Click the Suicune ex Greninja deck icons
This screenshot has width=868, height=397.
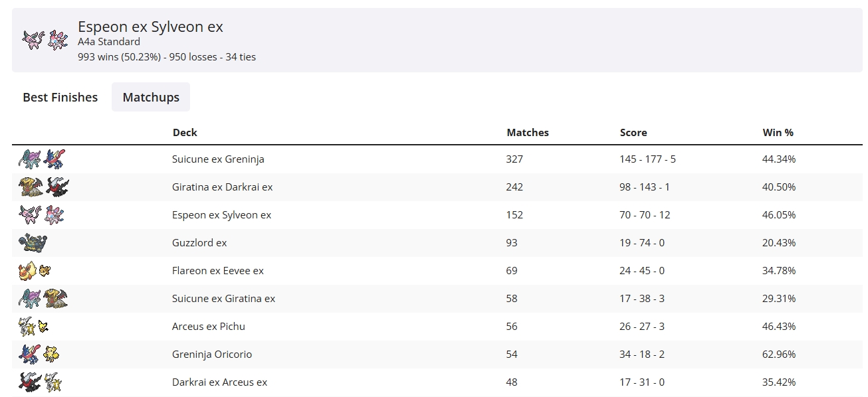tap(43, 159)
